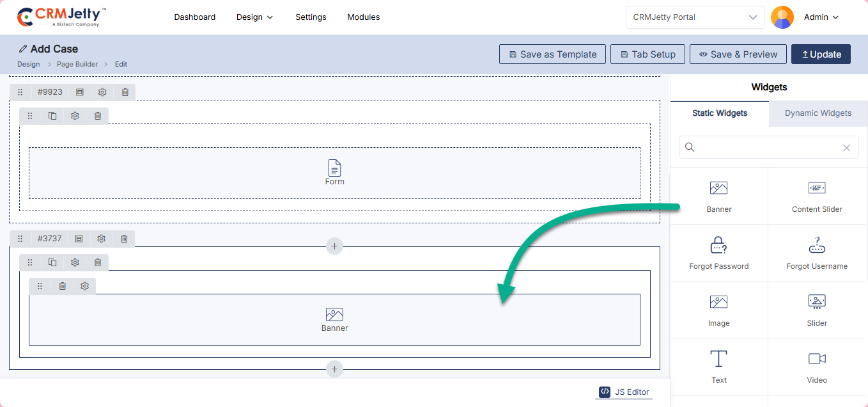Click the Update button
The width and height of the screenshot is (868, 407).
(x=821, y=54)
